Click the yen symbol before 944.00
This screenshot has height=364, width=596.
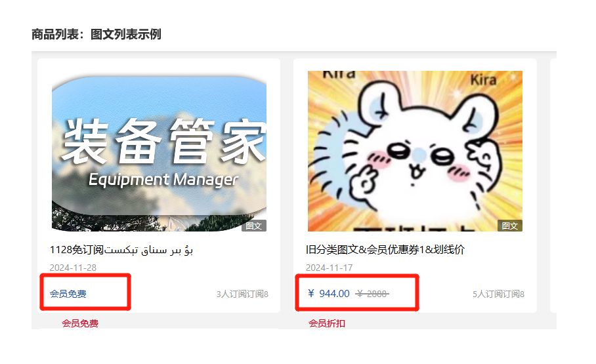pyautogui.click(x=311, y=293)
